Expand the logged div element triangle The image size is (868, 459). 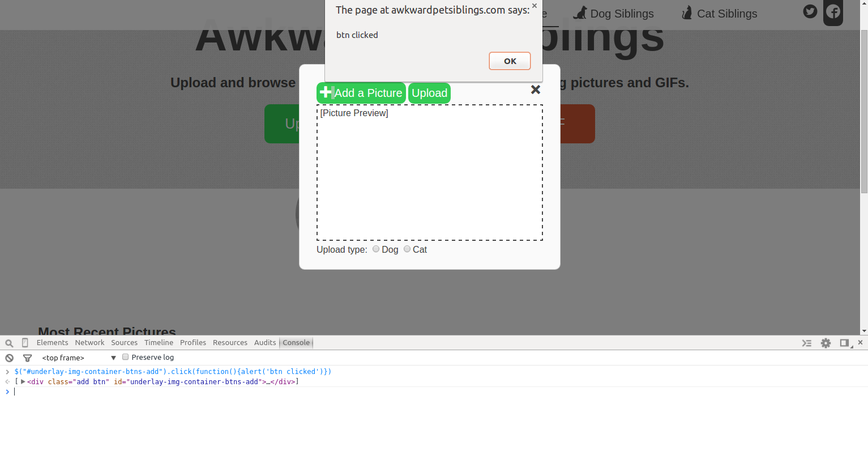pyautogui.click(x=23, y=381)
